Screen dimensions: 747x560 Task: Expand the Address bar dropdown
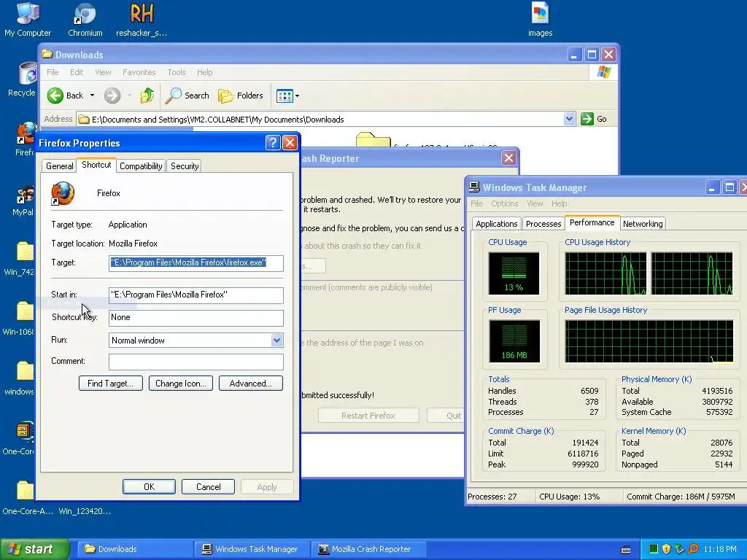point(569,119)
